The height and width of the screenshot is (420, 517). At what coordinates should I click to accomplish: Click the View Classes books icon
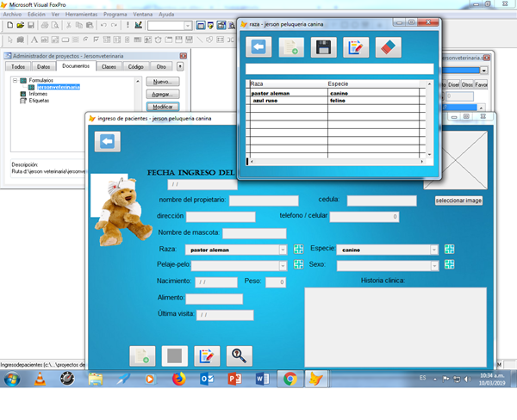21,40
